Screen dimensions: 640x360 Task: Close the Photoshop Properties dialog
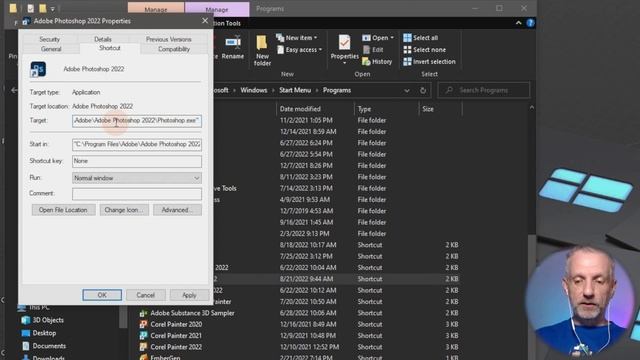[205, 21]
